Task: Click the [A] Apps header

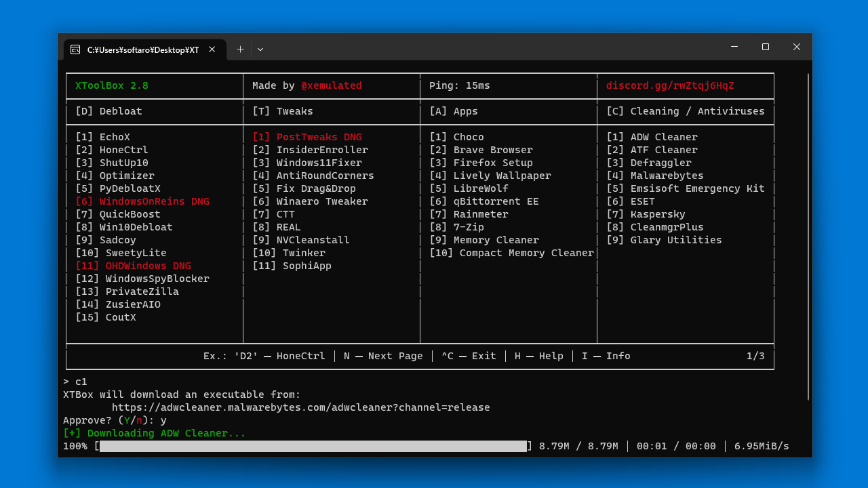Action: (x=454, y=111)
